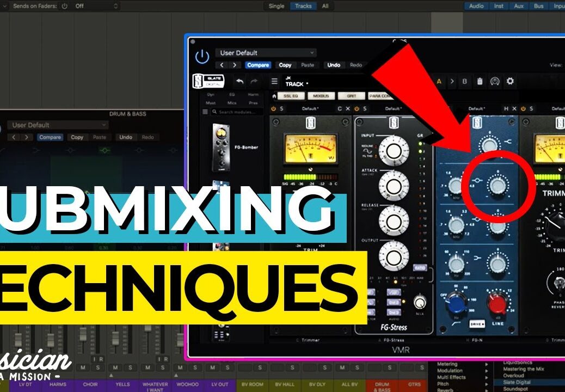Open VMR settings gear
Screen dimensions: 565x392
510,81
